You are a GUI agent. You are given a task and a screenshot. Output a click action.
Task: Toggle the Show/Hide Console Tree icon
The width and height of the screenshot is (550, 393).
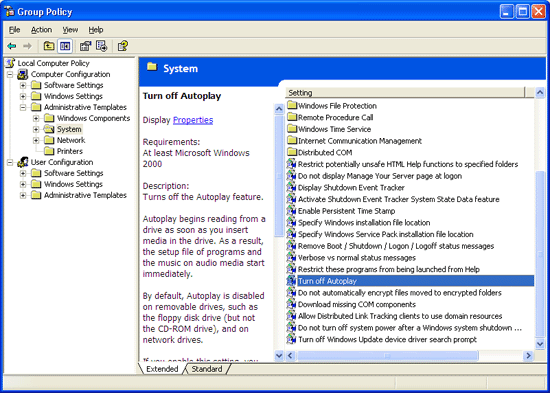pos(65,46)
